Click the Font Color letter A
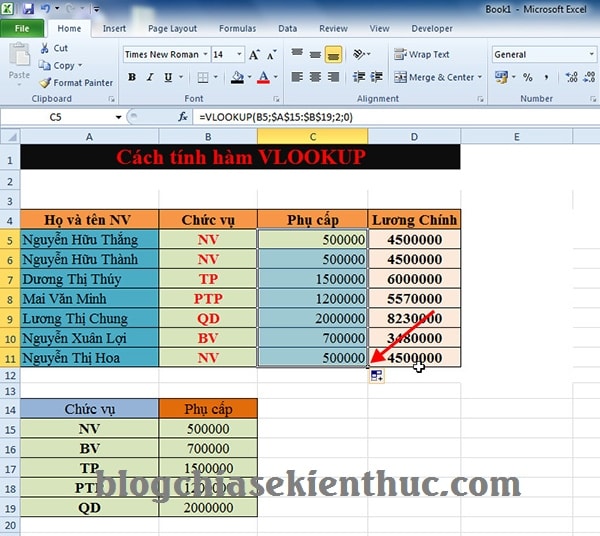600x536 pixels. pyautogui.click(x=263, y=78)
